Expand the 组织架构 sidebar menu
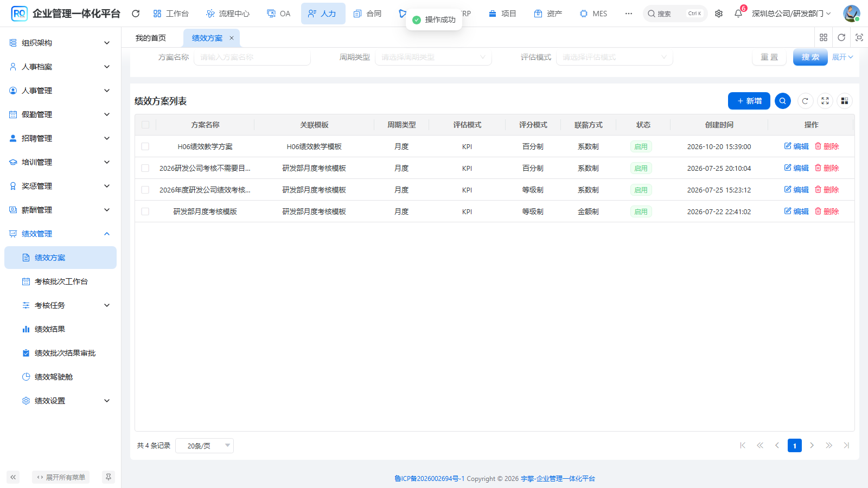This screenshot has width=868, height=488. pyautogui.click(x=60, y=43)
